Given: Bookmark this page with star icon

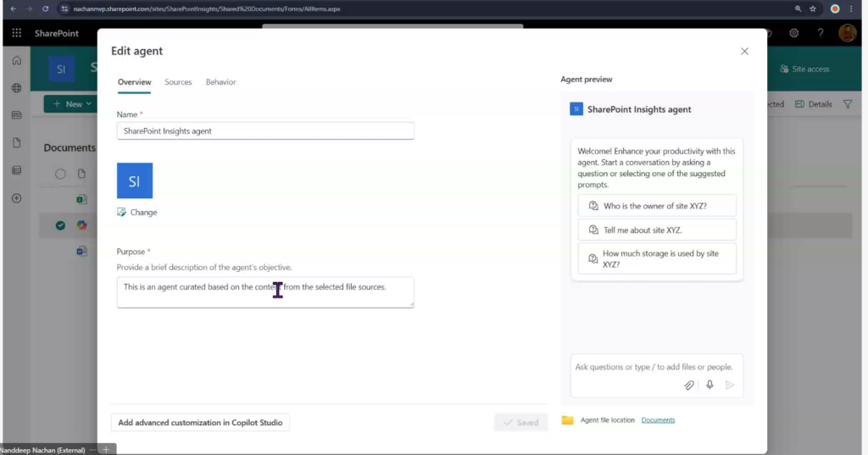Looking at the screenshot, I should click(x=813, y=8).
